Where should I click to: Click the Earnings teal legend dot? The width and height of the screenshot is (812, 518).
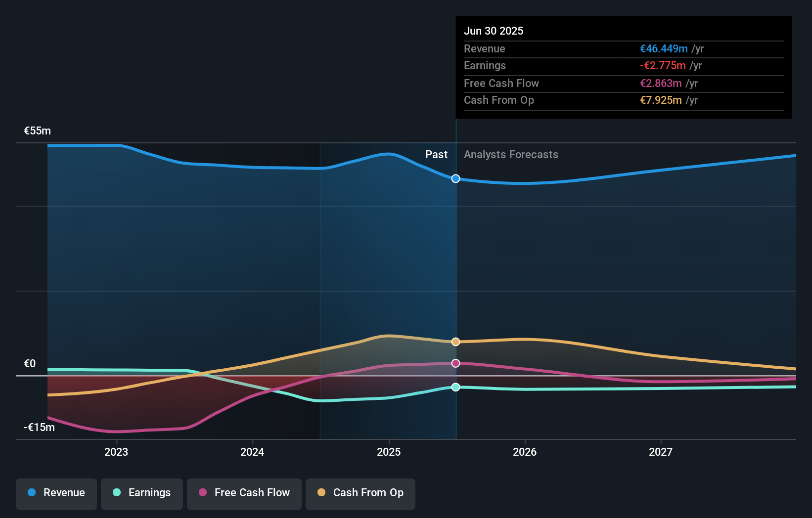click(116, 493)
